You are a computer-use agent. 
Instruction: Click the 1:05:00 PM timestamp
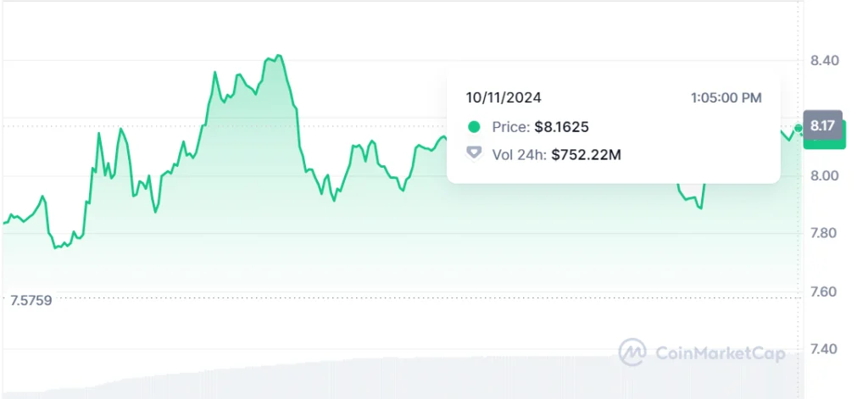726,97
